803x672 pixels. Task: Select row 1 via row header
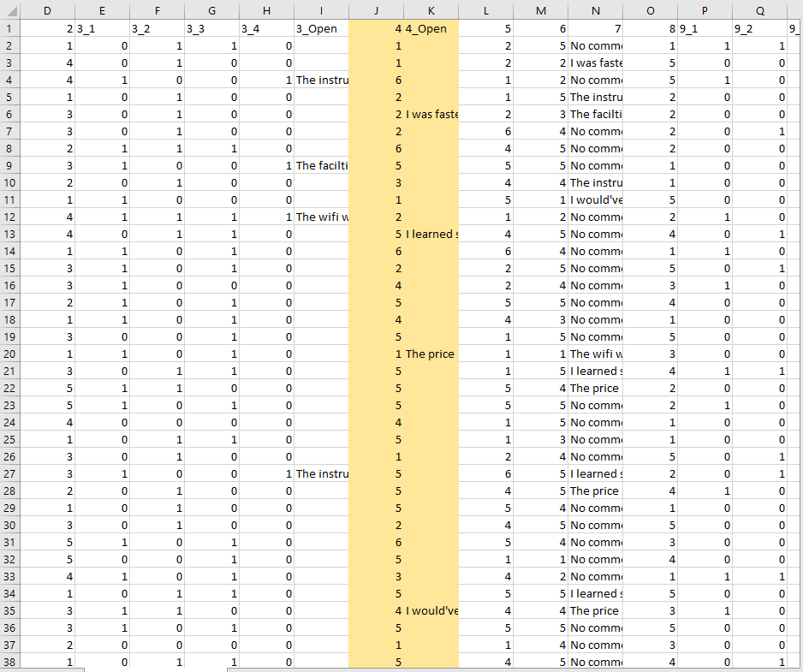[x=9, y=28]
